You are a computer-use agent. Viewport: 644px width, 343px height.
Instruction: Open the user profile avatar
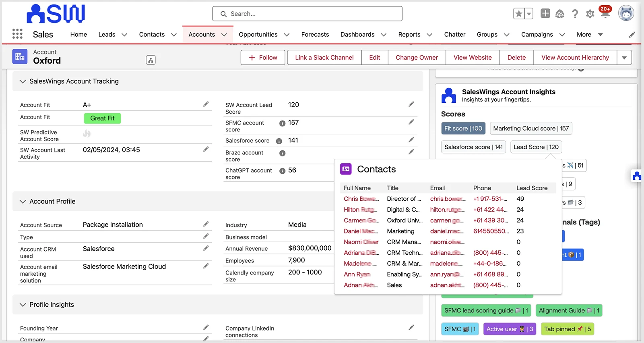click(x=626, y=13)
